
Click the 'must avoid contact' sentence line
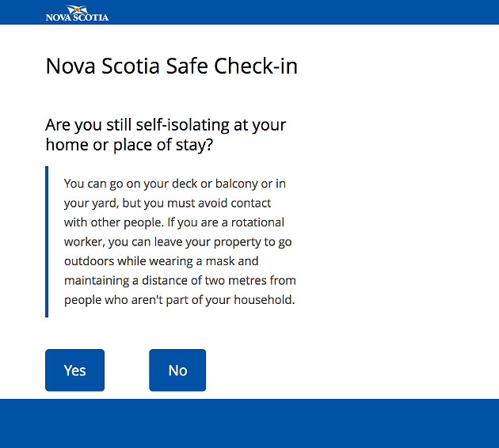pos(167,203)
